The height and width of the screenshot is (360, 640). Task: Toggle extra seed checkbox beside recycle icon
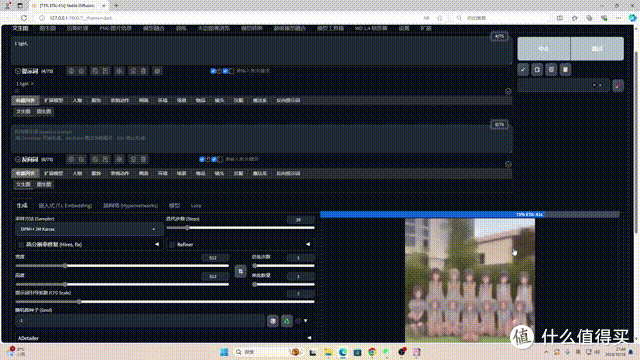click(x=298, y=321)
